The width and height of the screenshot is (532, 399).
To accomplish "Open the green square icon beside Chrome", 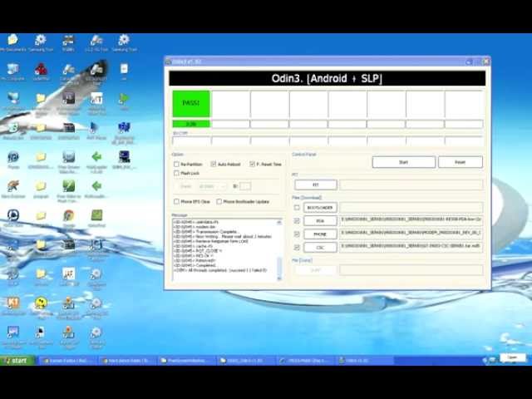I will pos(96,215).
